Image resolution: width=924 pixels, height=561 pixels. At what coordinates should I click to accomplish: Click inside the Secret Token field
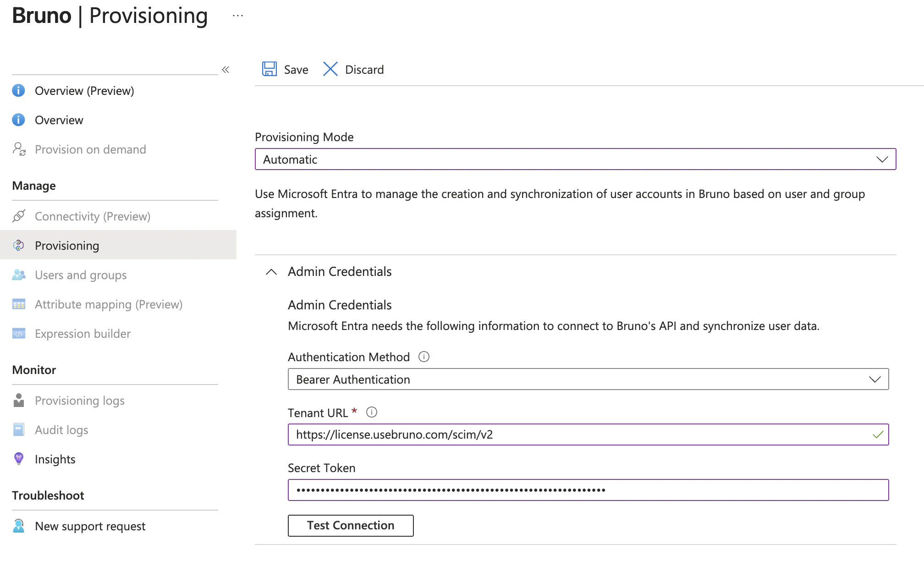coord(587,489)
